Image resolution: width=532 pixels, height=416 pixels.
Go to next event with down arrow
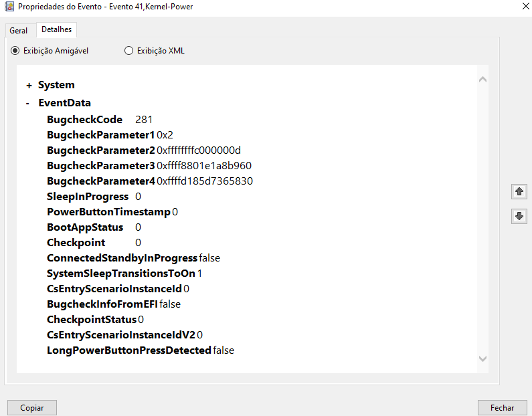[519, 216]
